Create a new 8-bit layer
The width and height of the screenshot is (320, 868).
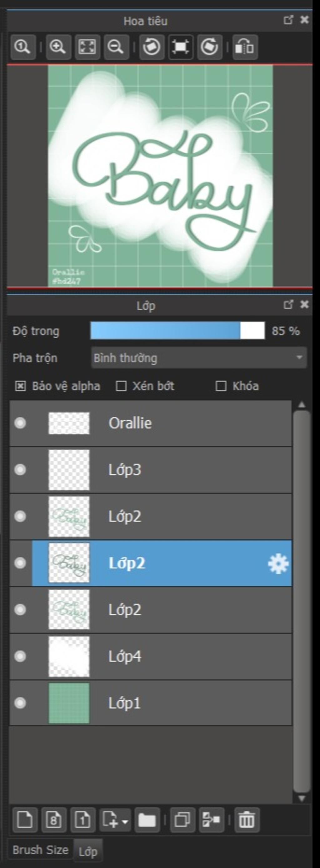(x=53, y=819)
